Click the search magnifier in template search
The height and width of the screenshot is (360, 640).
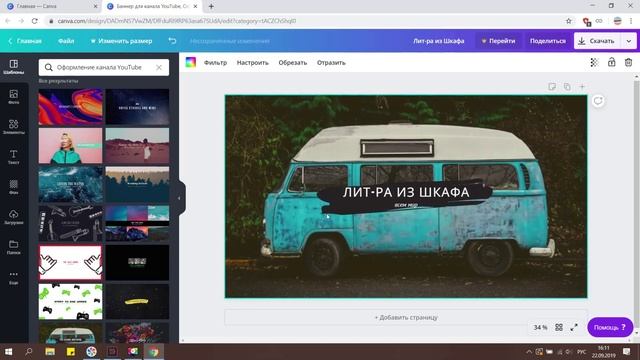[49, 67]
